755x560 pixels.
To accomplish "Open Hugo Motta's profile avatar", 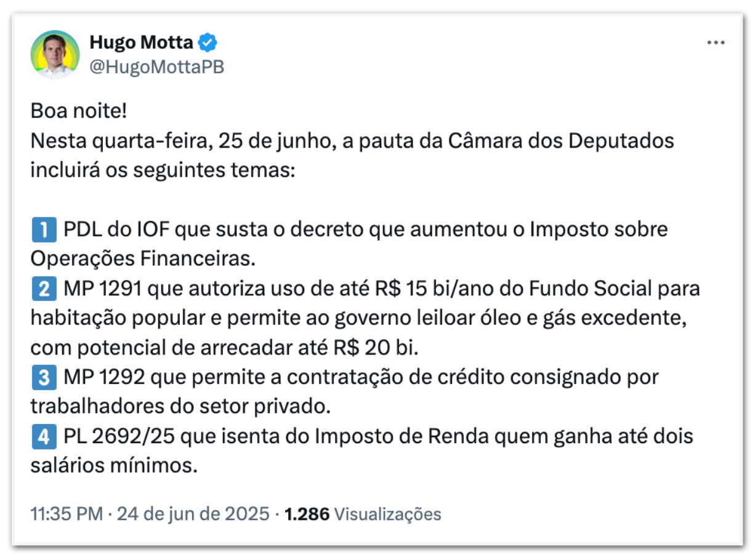I will coord(55,55).
